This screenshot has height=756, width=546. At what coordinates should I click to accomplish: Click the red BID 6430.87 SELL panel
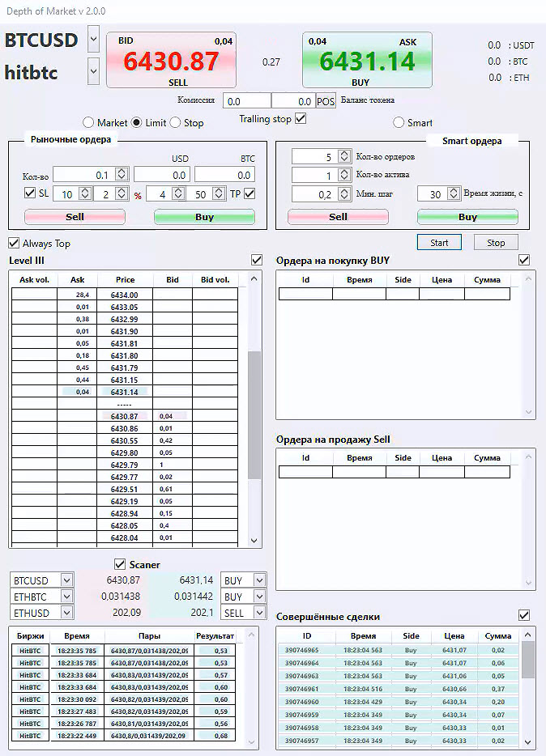171,61
